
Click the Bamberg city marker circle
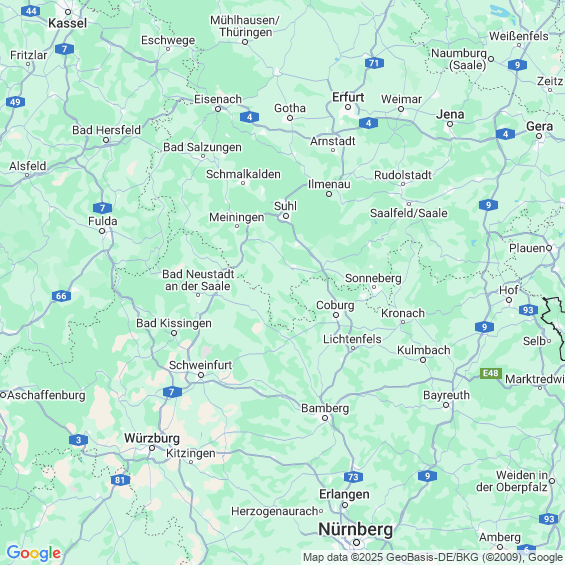click(325, 418)
